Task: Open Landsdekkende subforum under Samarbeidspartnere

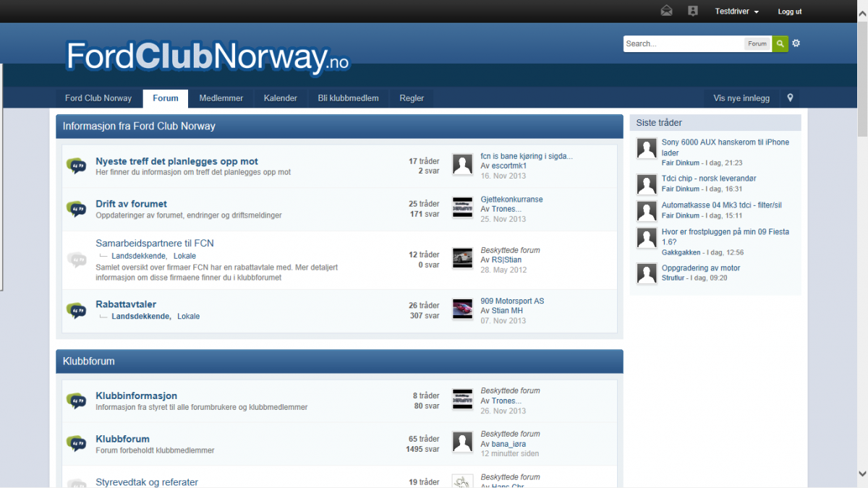Action: pos(139,256)
